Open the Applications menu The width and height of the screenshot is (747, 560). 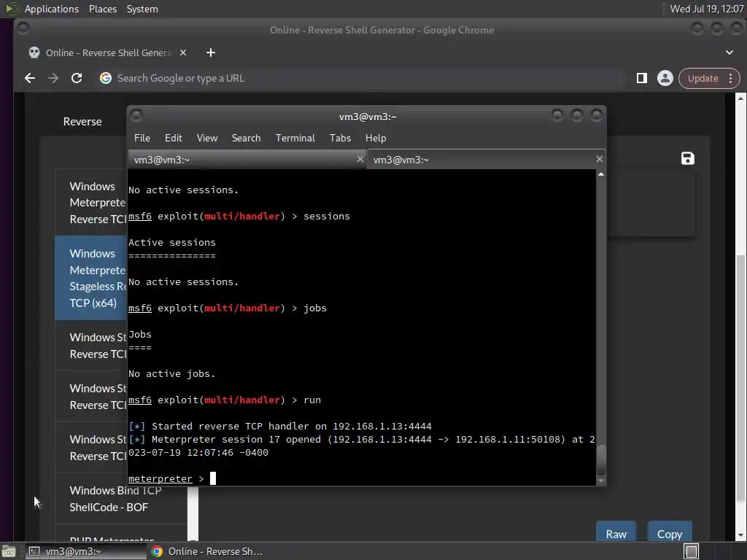[x=52, y=9]
